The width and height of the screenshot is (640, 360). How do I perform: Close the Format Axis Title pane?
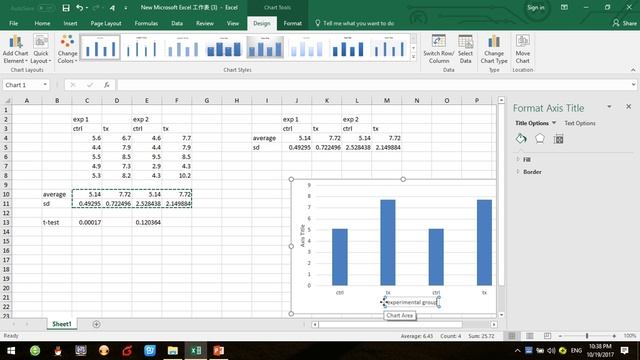click(629, 107)
